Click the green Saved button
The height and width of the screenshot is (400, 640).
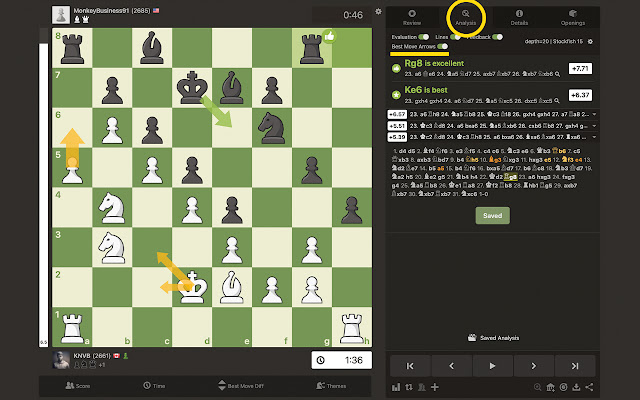493,216
